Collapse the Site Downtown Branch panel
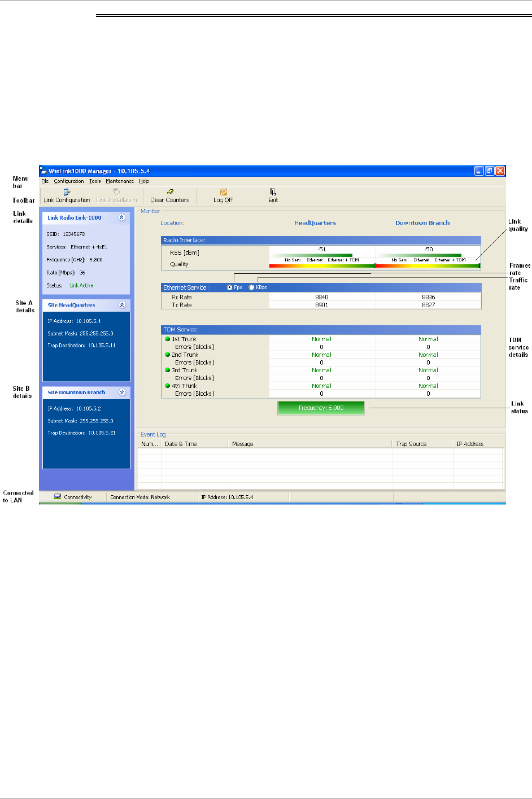 click(x=122, y=392)
